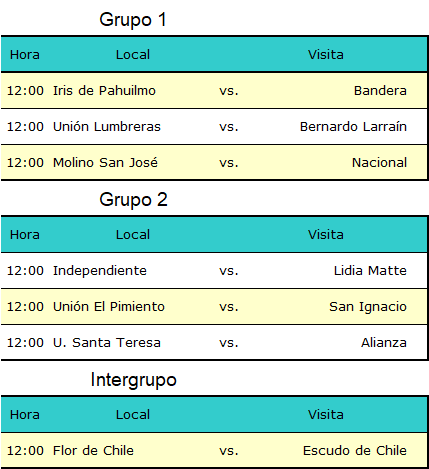Image resolution: width=429 pixels, height=469 pixels.
Task: Click Nacional visiting team
Action: (x=379, y=163)
